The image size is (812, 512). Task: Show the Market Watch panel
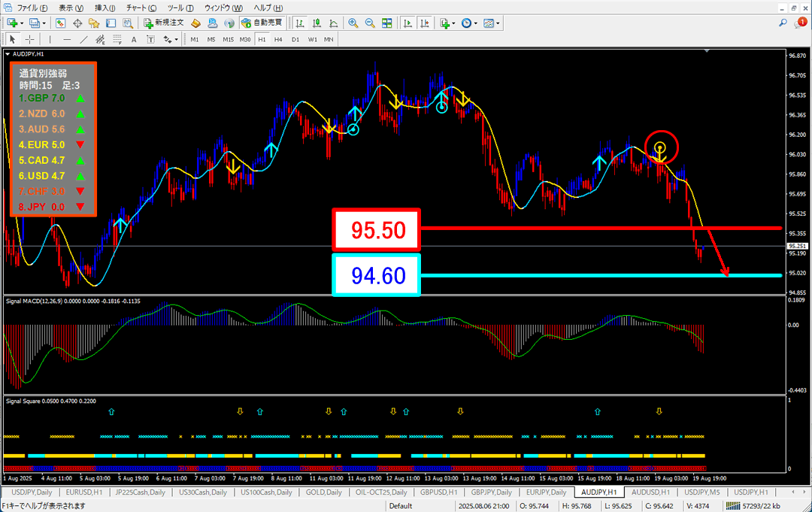(61, 23)
